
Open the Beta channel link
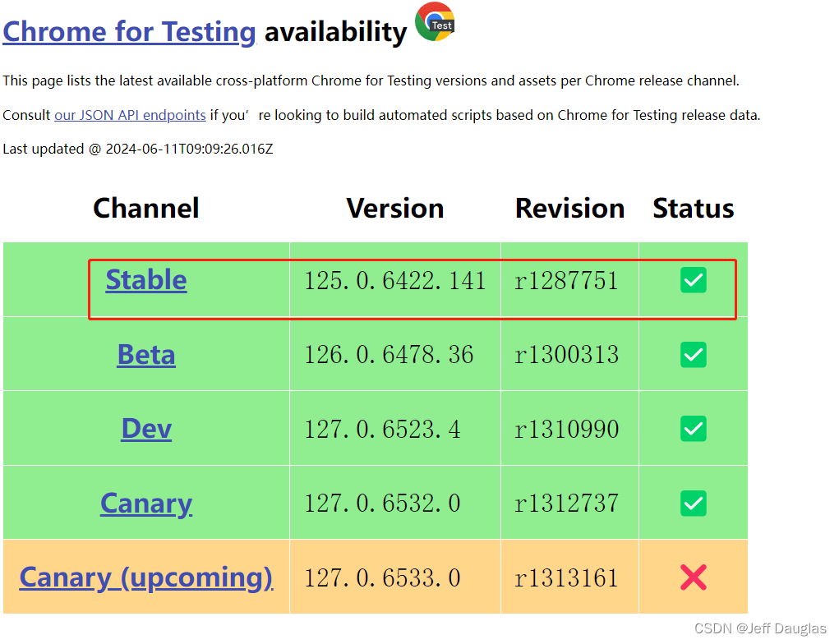coord(146,354)
